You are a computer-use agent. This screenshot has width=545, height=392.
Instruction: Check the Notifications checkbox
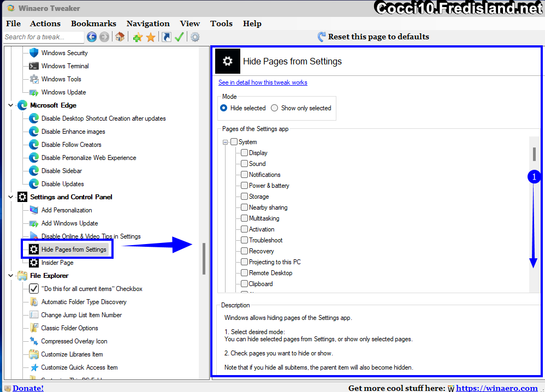pyautogui.click(x=244, y=175)
